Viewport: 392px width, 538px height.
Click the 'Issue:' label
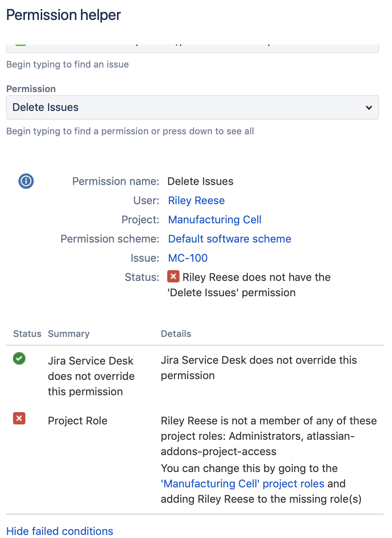click(x=145, y=258)
